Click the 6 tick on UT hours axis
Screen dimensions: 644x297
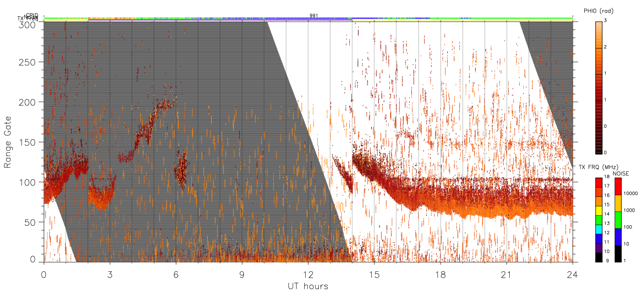point(176,274)
